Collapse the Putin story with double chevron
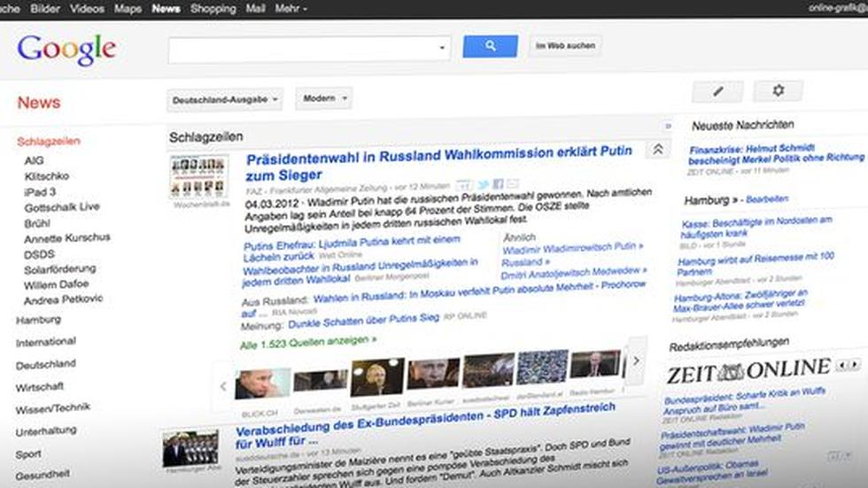Screen dimensions: 868x488 657,150
